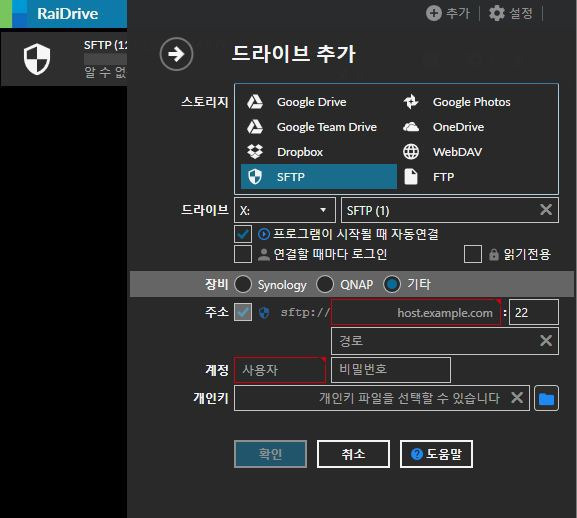Viewport: 577px width, 518px height.
Task: Click the Google Team Drive icon
Action: [255, 127]
